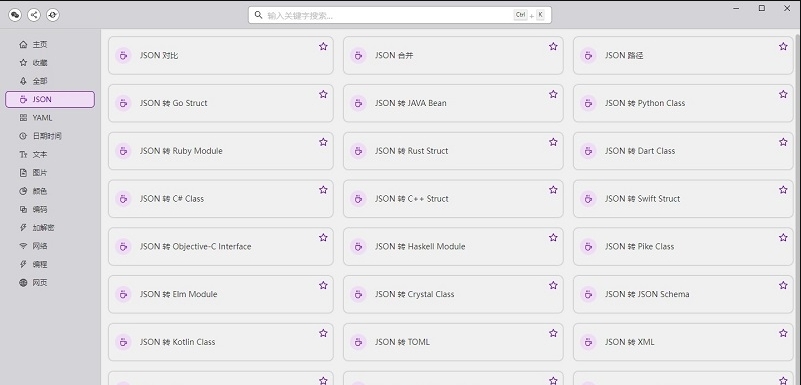
Task: Star the JSON 转 JSON Schema tool
Action: 783,285
